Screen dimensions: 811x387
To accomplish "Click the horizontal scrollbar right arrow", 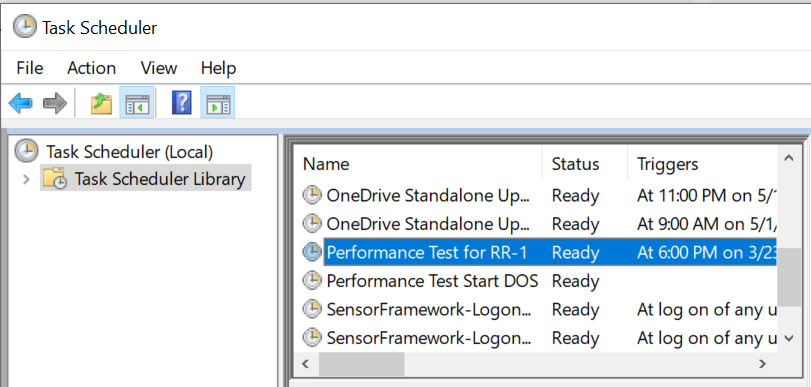I will click(762, 364).
